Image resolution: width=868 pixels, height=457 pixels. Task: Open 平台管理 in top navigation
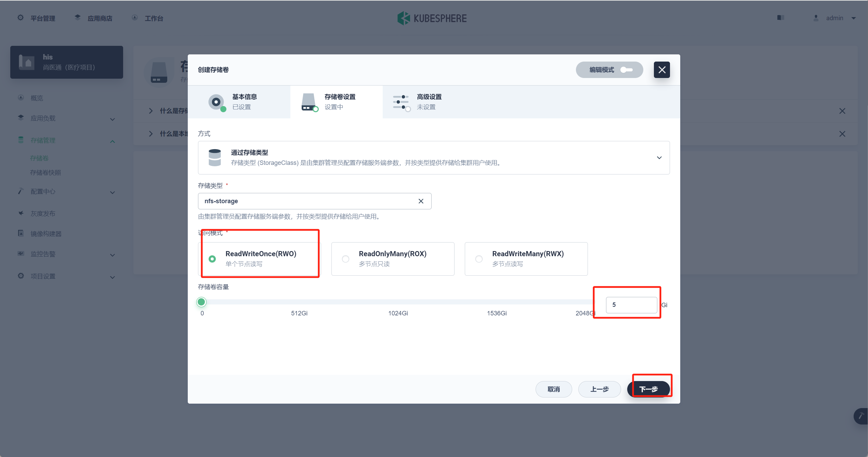43,18
